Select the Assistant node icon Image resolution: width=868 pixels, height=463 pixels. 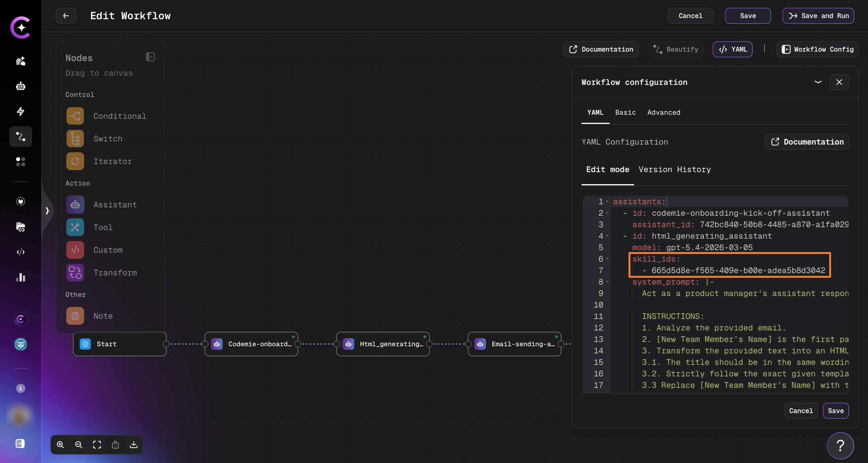[75, 205]
